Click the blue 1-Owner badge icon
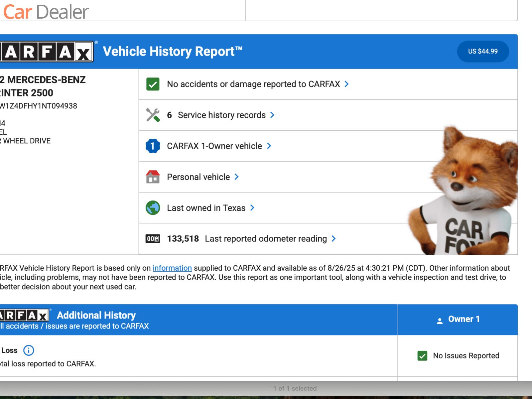This screenshot has width=532, height=399. point(153,146)
